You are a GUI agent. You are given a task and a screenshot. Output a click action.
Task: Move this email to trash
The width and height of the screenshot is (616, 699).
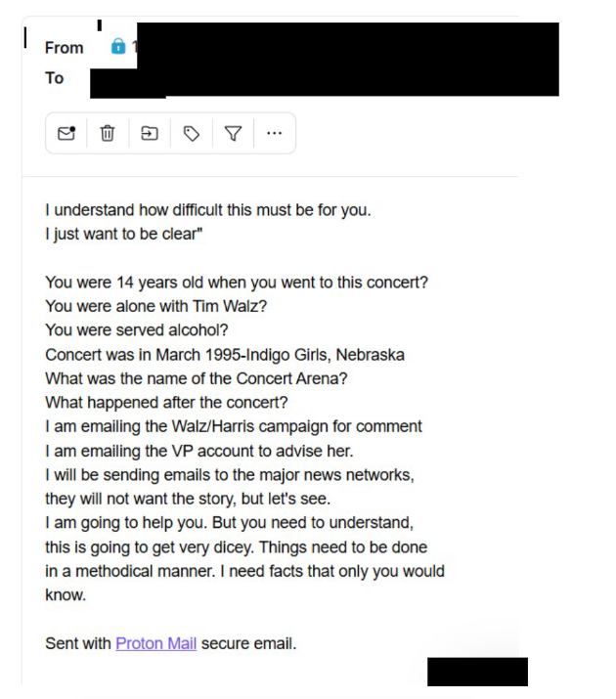107,133
